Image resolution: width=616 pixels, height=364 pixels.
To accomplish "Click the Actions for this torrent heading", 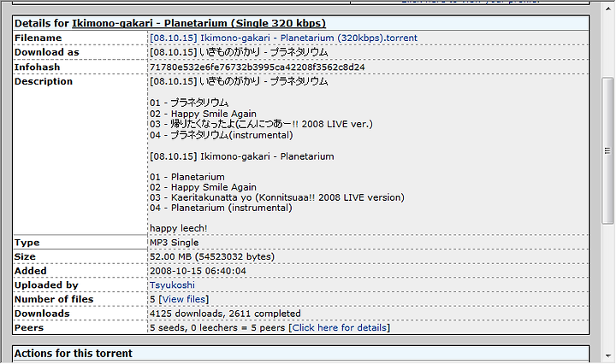I will click(74, 354).
